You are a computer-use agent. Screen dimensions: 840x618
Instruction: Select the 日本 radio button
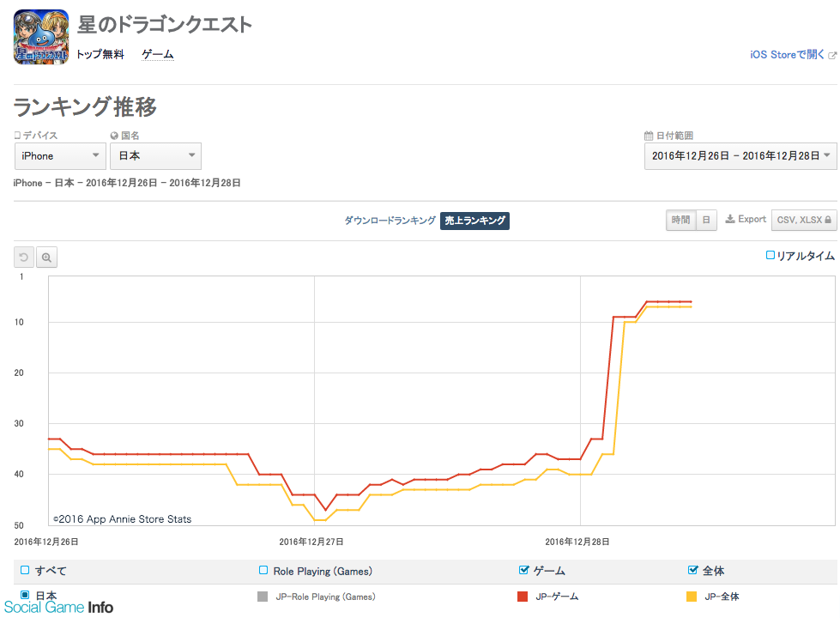25,595
